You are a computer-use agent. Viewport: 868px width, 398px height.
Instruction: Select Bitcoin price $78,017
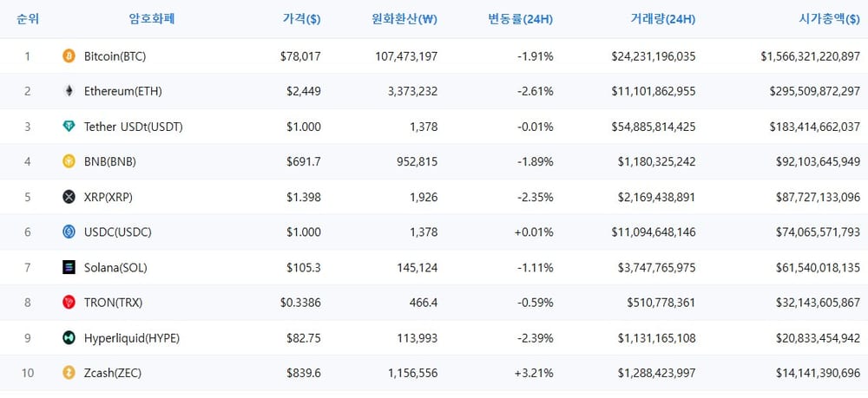click(300, 56)
